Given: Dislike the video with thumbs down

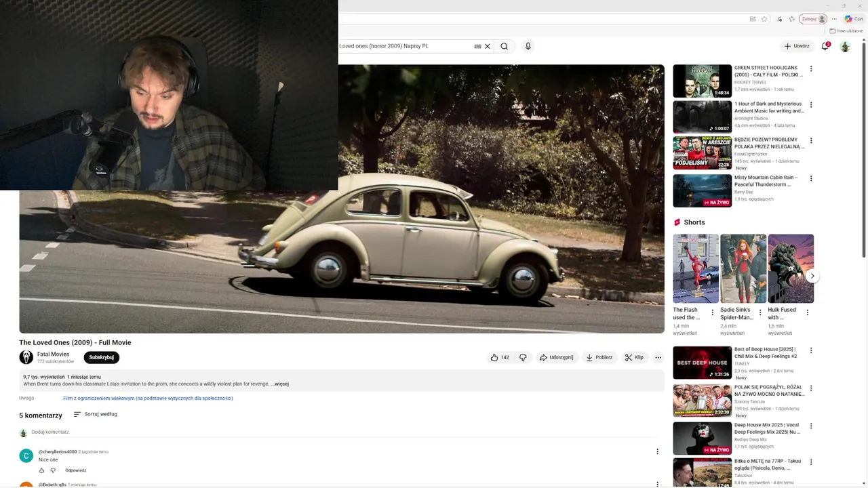Looking at the screenshot, I should coord(523,357).
